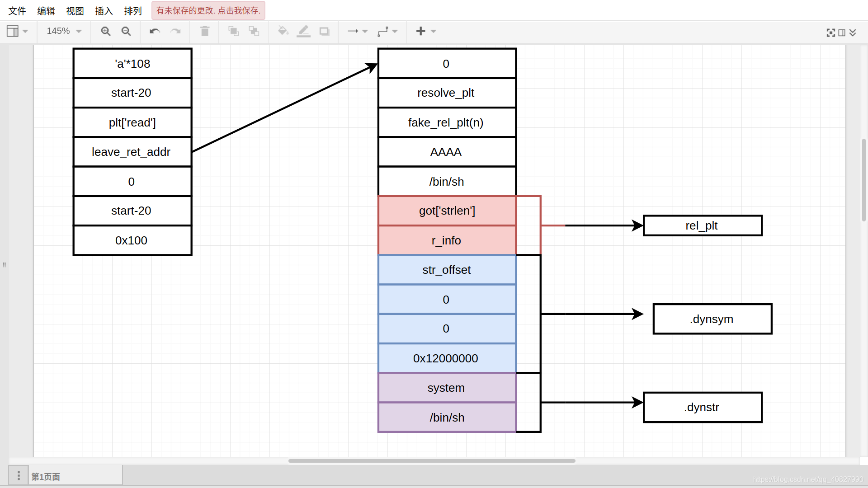Select the .dynsym label box
This screenshot has height=488, width=868.
pos(712,319)
